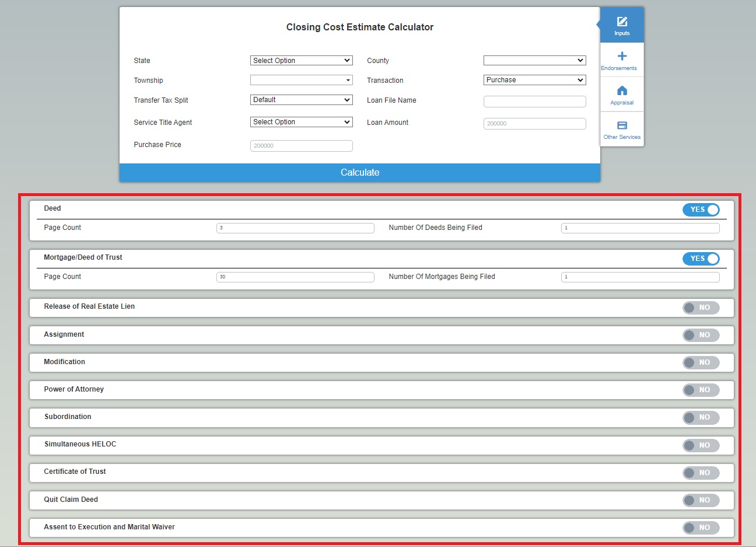This screenshot has width=756, height=548.
Task: Open the State dropdown
Action: pos(301,61)
